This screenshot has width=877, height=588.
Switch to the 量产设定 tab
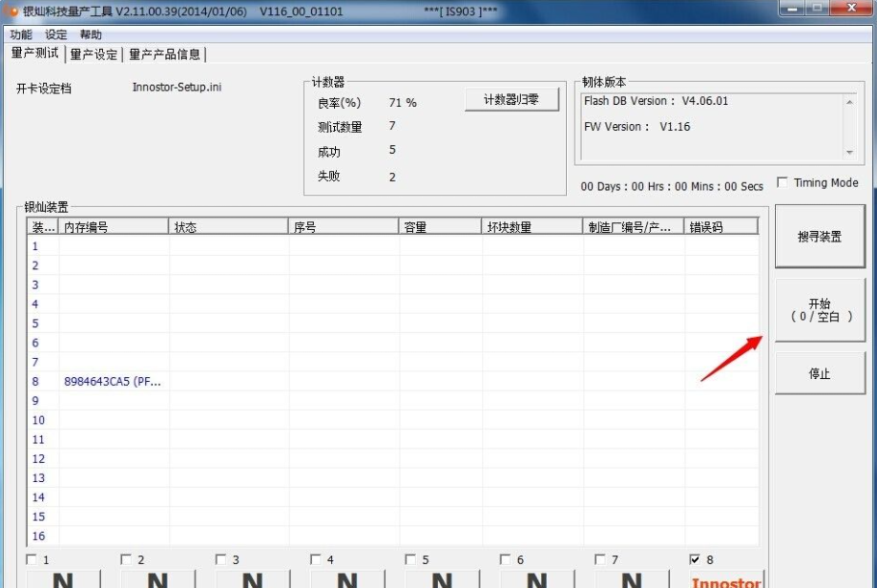point(94,54)
